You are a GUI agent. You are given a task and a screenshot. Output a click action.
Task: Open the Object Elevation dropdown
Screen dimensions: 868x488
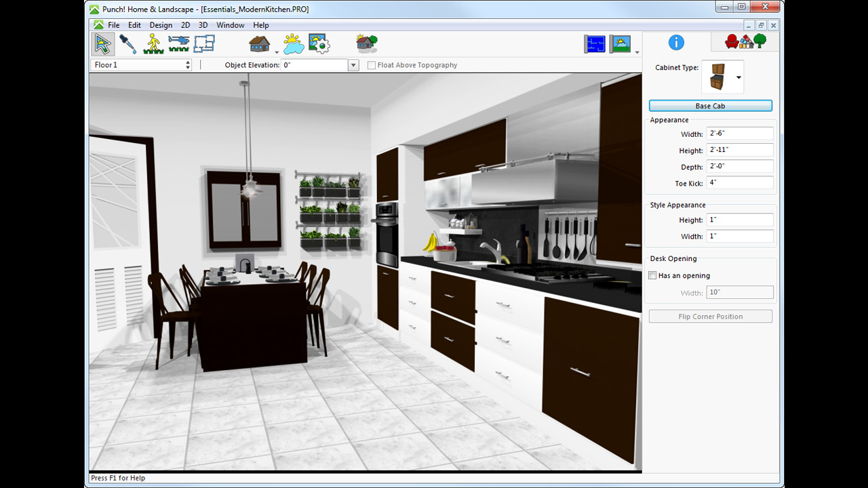click(353, 64)
